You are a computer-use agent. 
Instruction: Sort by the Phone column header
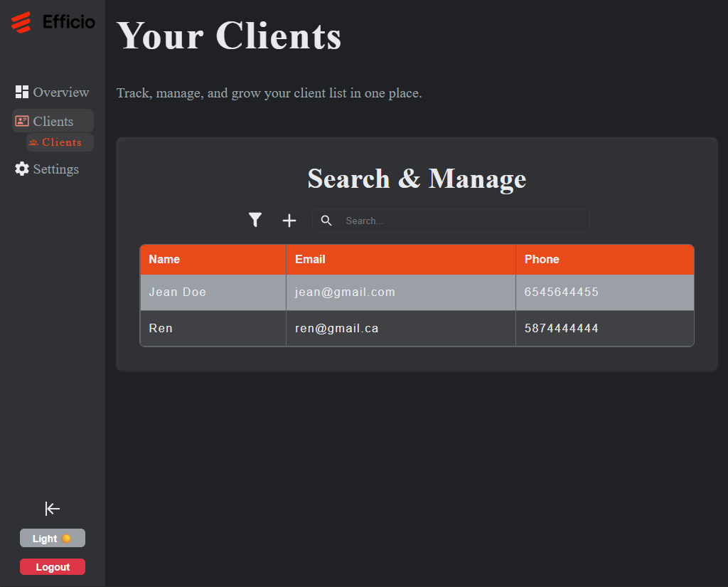pos(542,259)
